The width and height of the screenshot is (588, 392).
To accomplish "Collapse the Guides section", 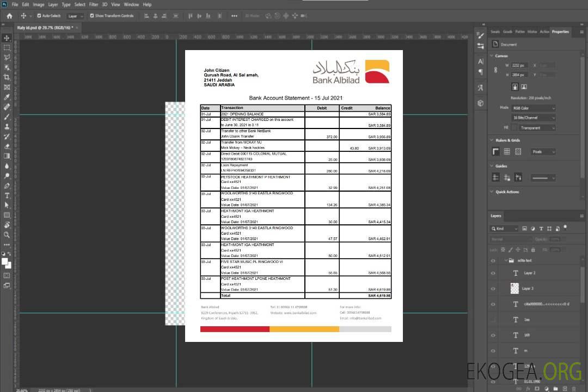I will click(492, 166).
